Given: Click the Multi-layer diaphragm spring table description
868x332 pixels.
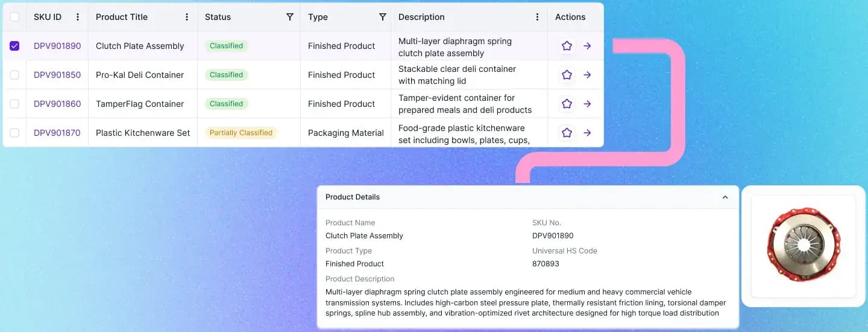Looking at the screenshot, I should [455, 47].
